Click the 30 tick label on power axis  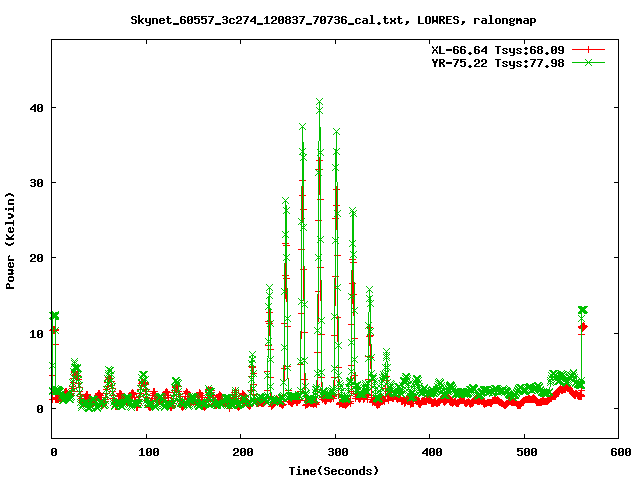tap(35, 183)
